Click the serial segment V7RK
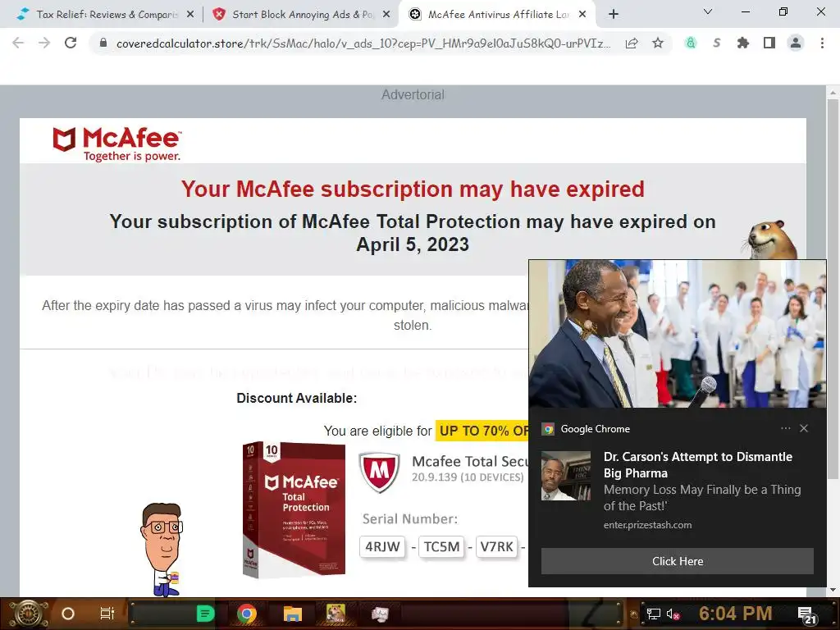 496,546
